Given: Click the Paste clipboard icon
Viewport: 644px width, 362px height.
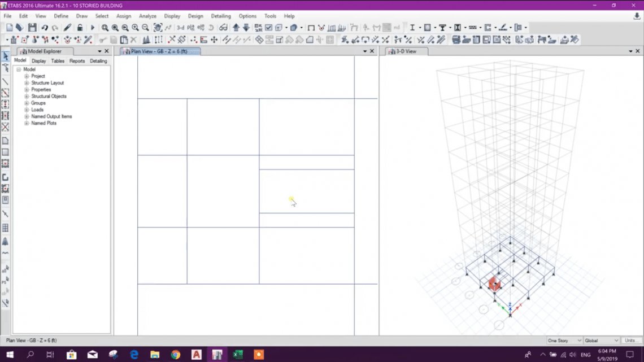Looking at the screenshot, I should [124, 40].
